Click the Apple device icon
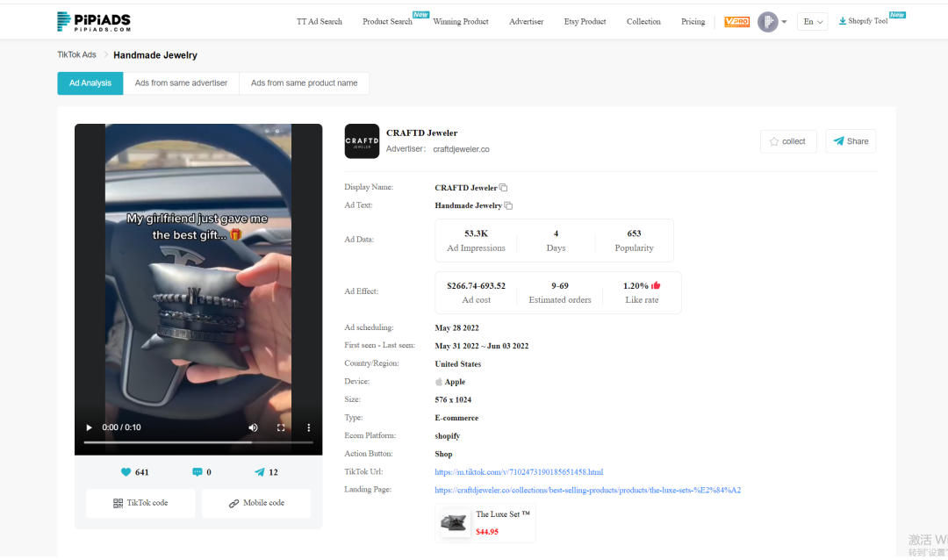The image size is (948, 560). point(439,382)
